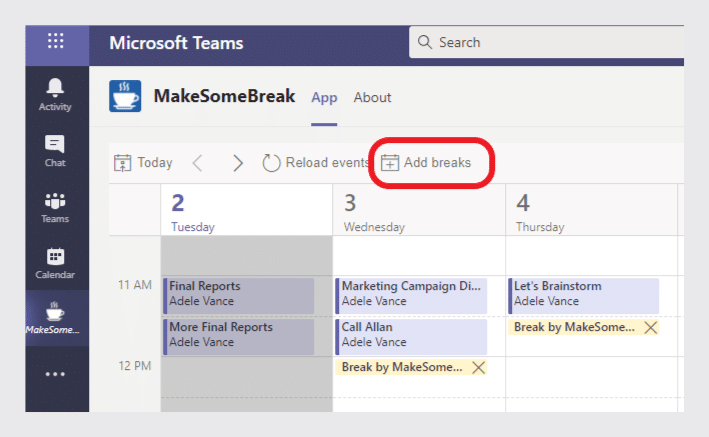Switch to the About tab

click(372, 97)
